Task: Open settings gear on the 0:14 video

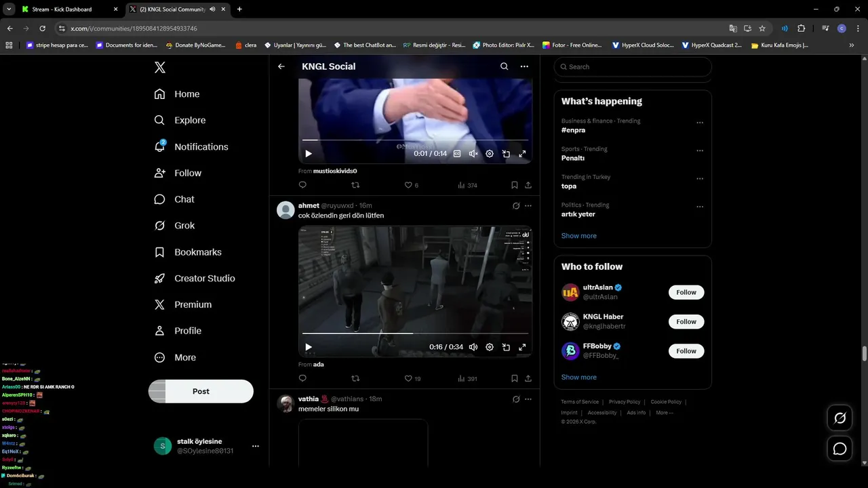Action: (x=490, y=154)
